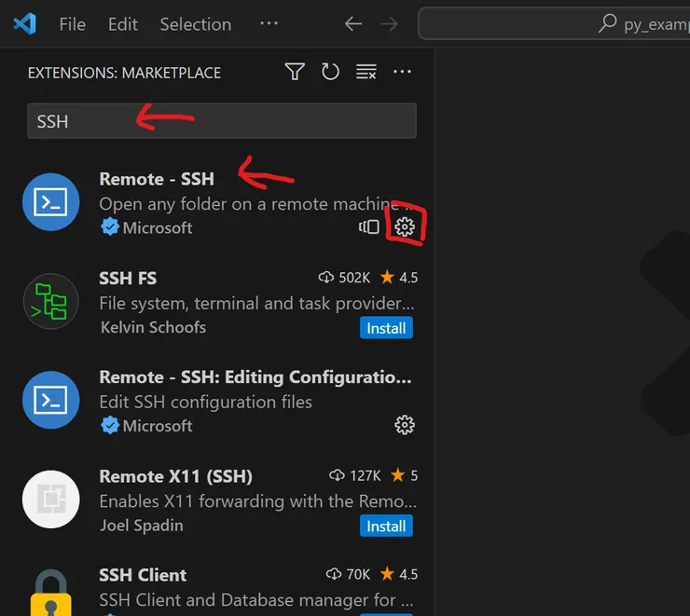Click publisher name Kelvin Schoofs

pos(153,327)
